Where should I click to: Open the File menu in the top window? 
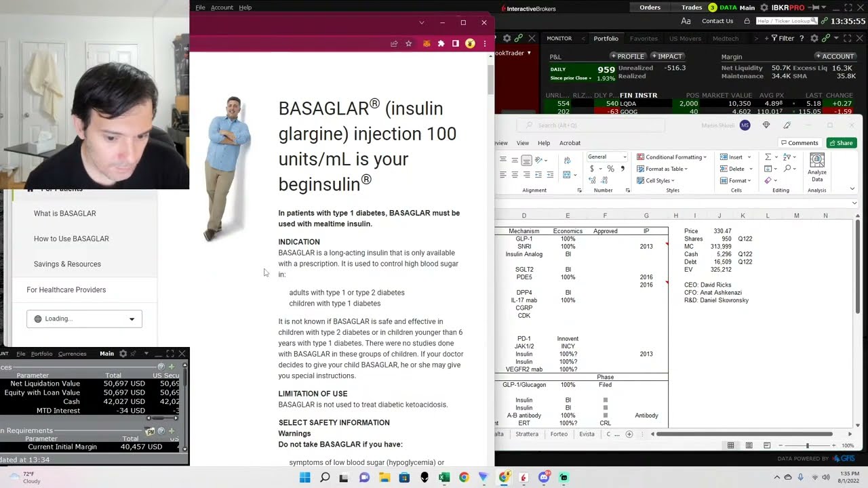pyautogui.click(x=200, y=7)
